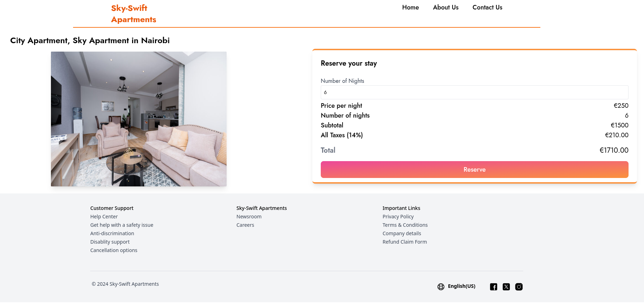Select the English(US) language option
This screenshot has width=644, height=304.
pos(462,286)
